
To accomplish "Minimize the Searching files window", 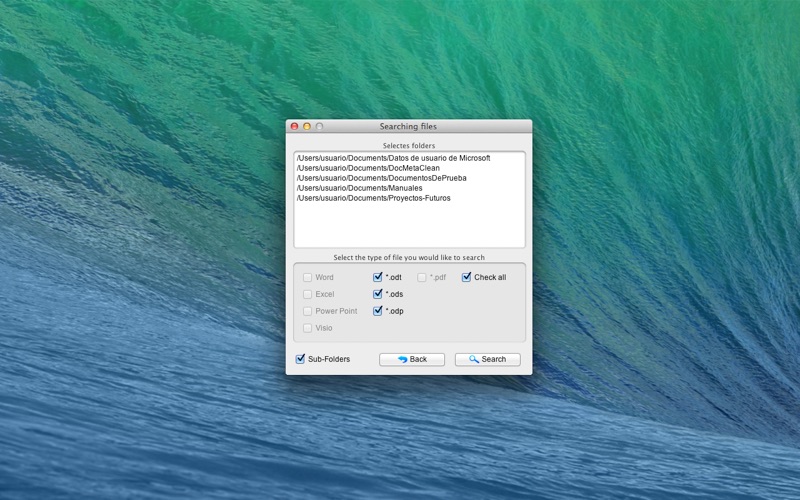I will pos(307,126).
